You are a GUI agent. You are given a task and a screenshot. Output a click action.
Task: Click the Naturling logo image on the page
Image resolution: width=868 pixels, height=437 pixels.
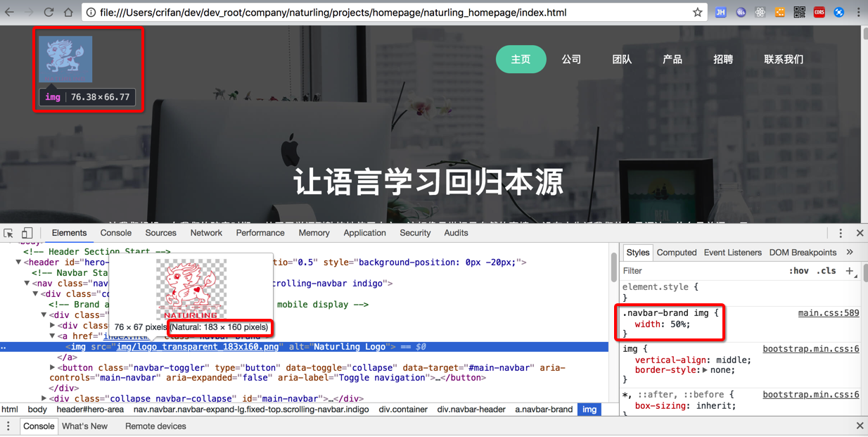click(65, 59)
